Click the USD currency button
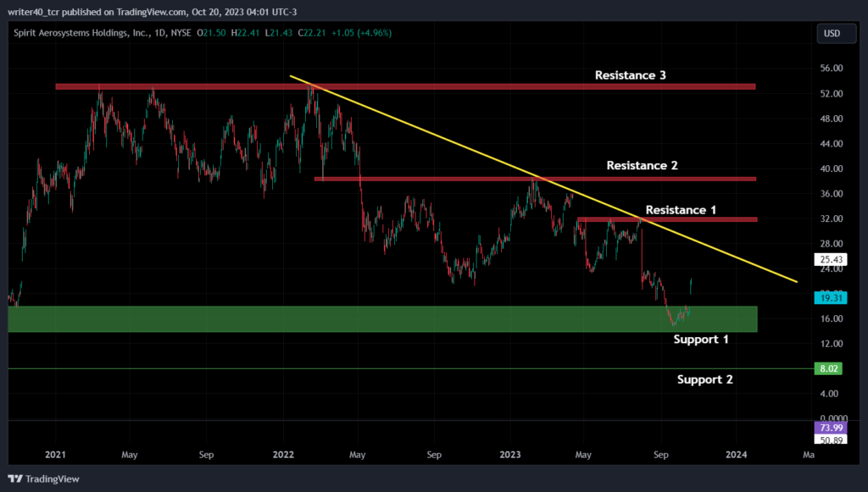The image size is (868, 492). 837,34
